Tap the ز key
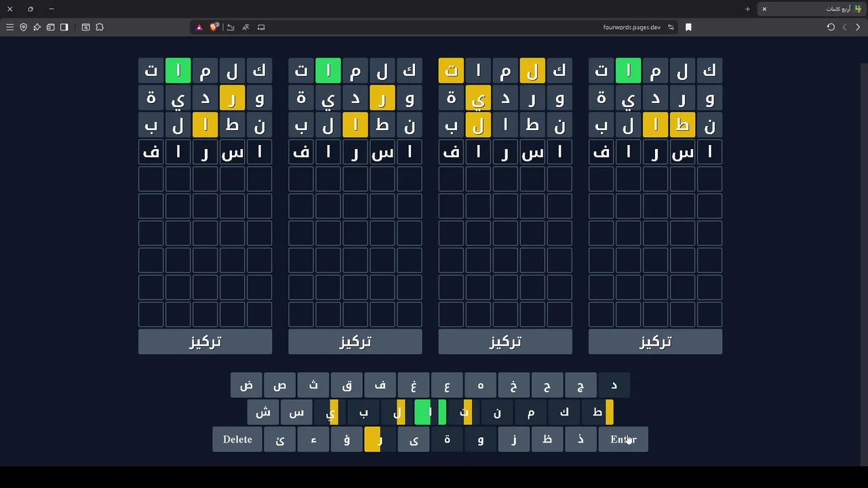The height and width of the screenshot is (488, 868). click(513, 439)
